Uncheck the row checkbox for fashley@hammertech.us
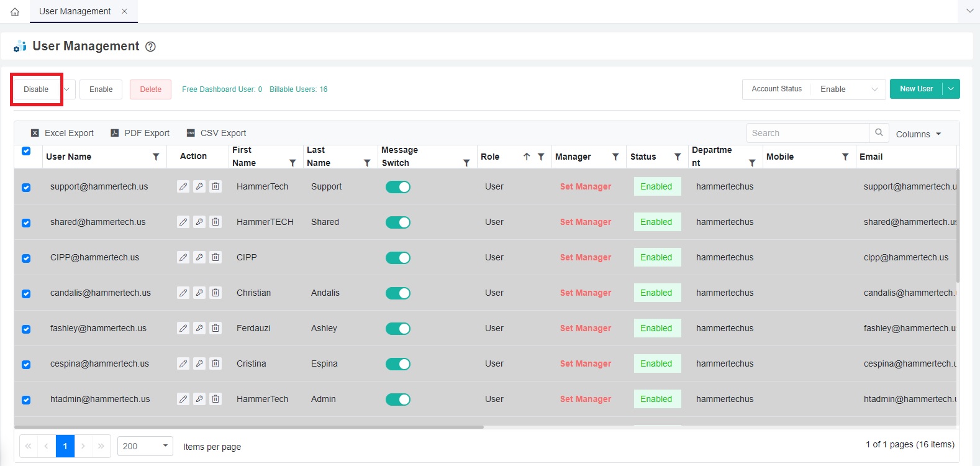The image size is (980, 466). click(x=26, y=329)
